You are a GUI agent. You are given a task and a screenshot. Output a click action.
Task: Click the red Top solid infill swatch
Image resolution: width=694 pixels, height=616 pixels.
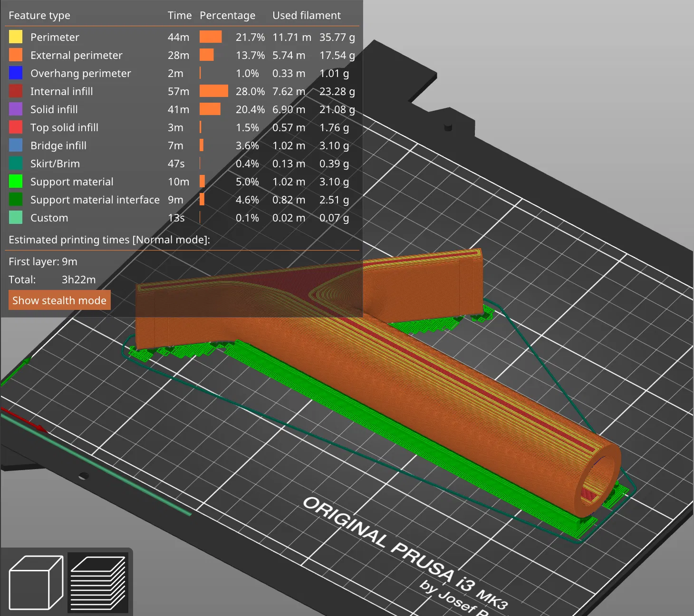pyautogui.click(x=16, y=127)
